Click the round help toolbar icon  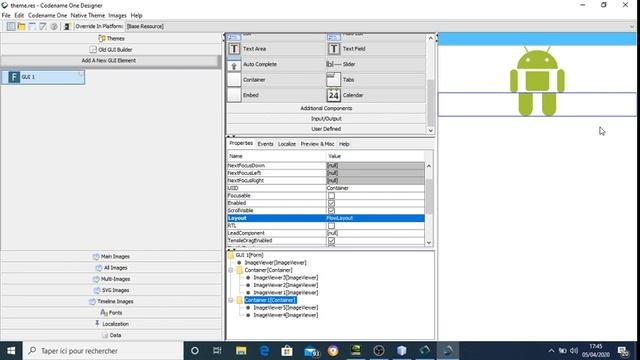pos(53,27)
